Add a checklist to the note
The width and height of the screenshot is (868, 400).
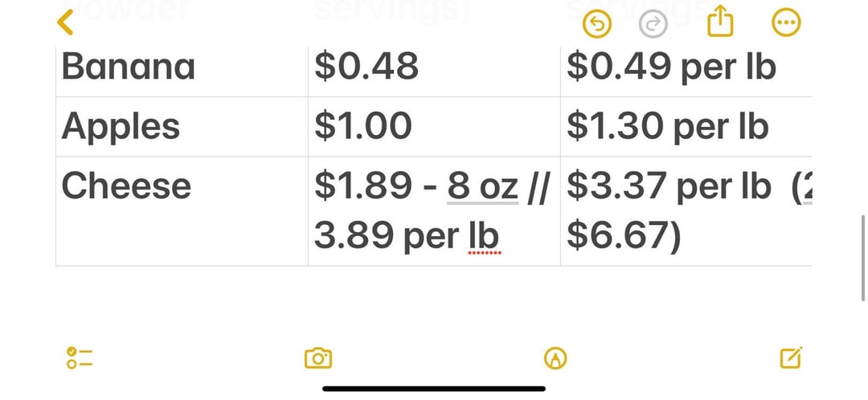pyautogui.click(x=80, y=358)
